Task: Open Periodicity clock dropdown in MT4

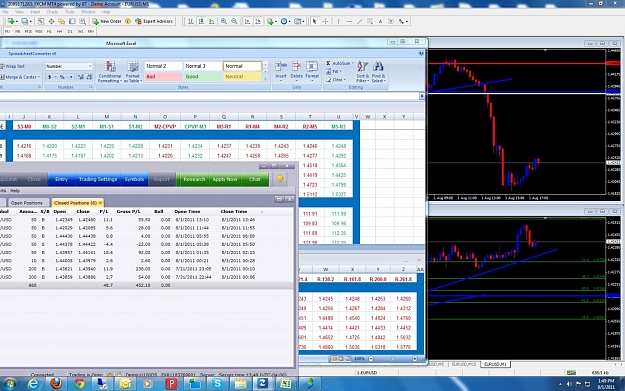Action: coord(285,21)
